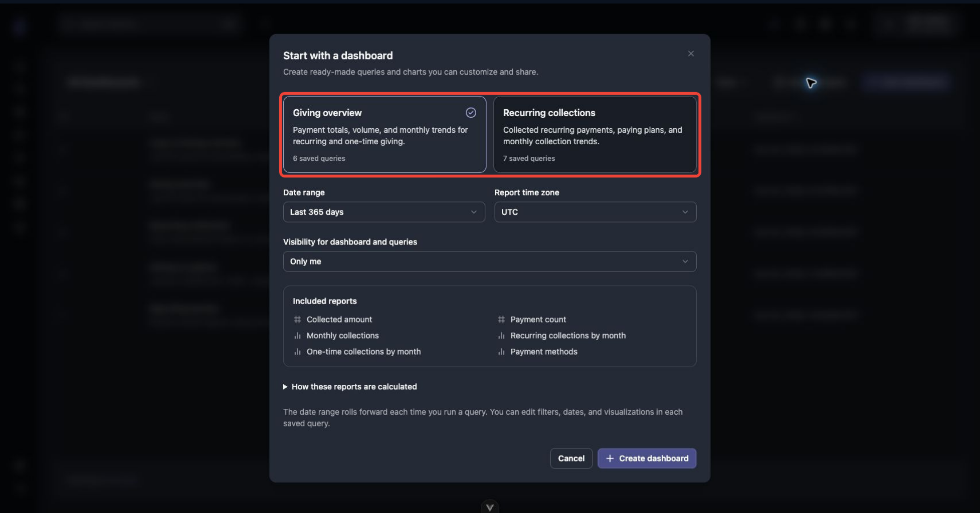Open the Report time zone dropdown

[x=596, y=212]
